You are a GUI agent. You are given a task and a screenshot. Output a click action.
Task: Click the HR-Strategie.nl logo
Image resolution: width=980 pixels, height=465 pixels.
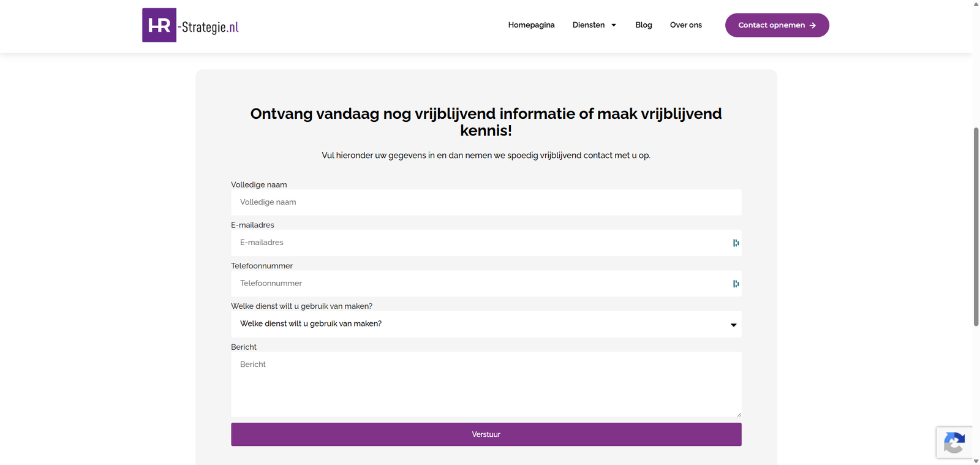(190, 25)
